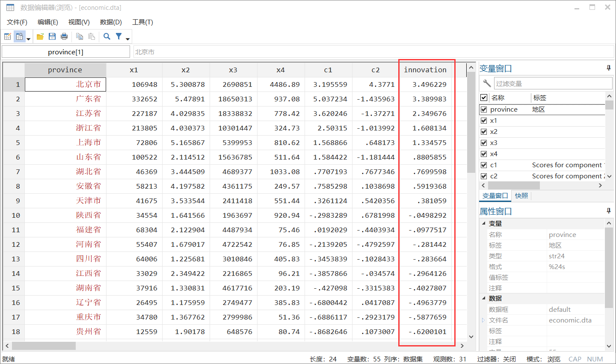
Task: Filter observations with the funnel icon
Action: point(119,37)
